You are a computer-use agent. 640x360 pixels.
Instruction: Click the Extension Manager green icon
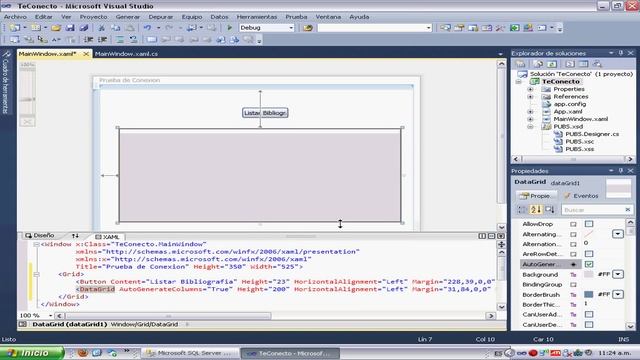[515, 28]
